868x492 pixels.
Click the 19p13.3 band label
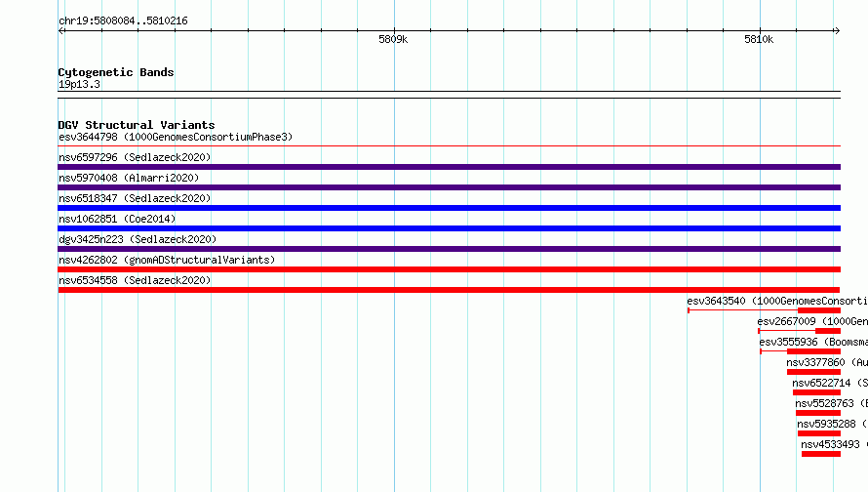coord(79,84)
